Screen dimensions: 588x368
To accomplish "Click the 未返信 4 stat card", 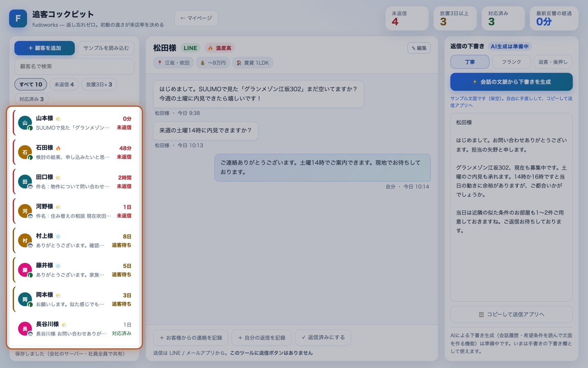I will (407, 18).
